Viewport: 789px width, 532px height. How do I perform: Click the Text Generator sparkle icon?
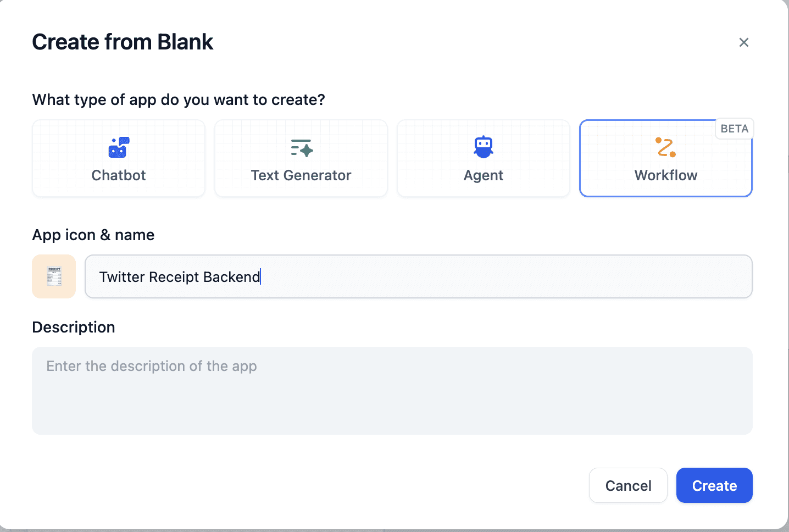click(x=301, y=147)
